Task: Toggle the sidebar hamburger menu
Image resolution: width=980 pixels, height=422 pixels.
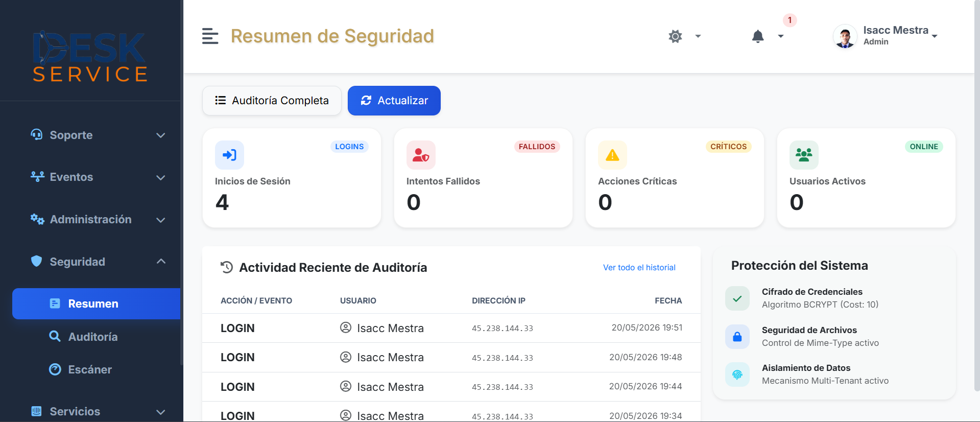Action: pyautogui.click(x=210, y=36)
